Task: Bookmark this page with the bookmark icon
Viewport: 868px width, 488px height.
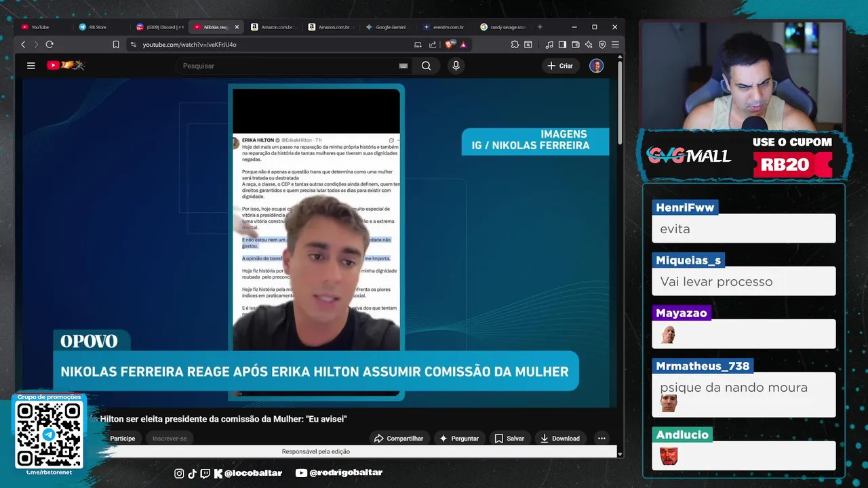Action: 116,45
